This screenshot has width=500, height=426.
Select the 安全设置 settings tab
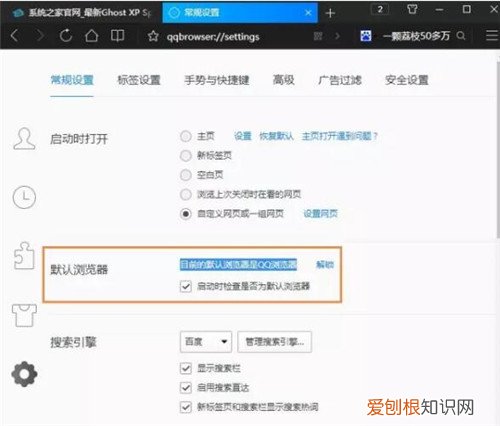pyautogui.click(x=407, y=80)
